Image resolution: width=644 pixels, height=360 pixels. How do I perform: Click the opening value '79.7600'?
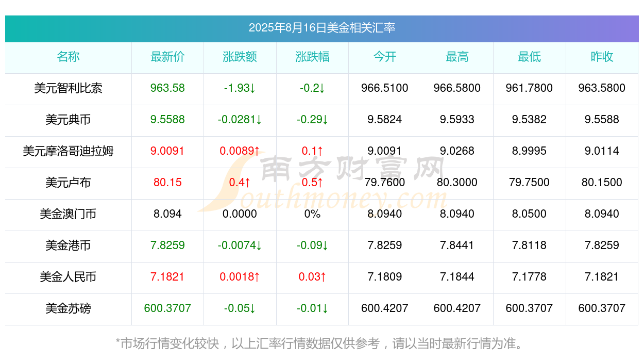click(x=385, y=183)
